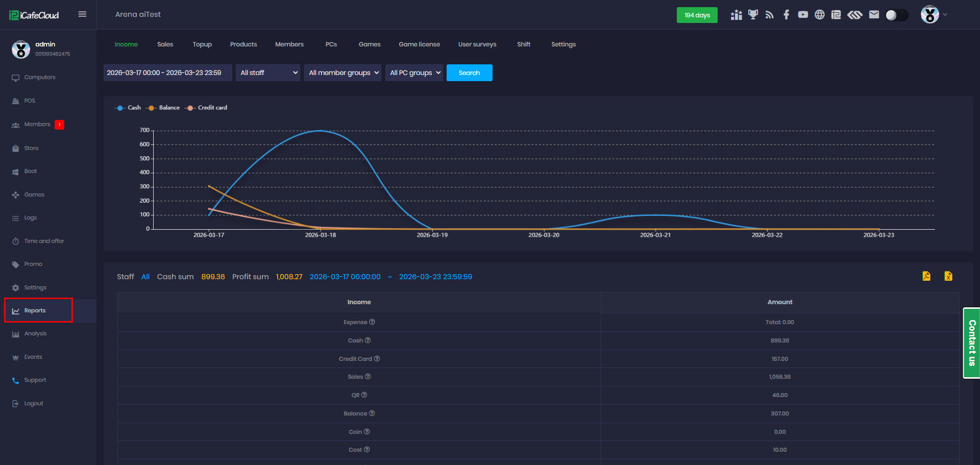
Task: Open the All PC groups dropdown
Action: click(x=414, y=72)
